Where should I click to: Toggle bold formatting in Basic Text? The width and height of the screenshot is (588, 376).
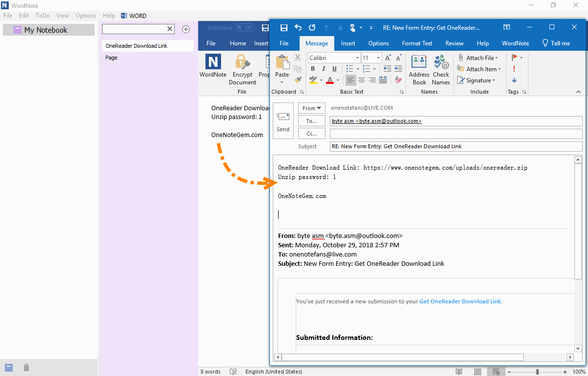pos(313,69)
